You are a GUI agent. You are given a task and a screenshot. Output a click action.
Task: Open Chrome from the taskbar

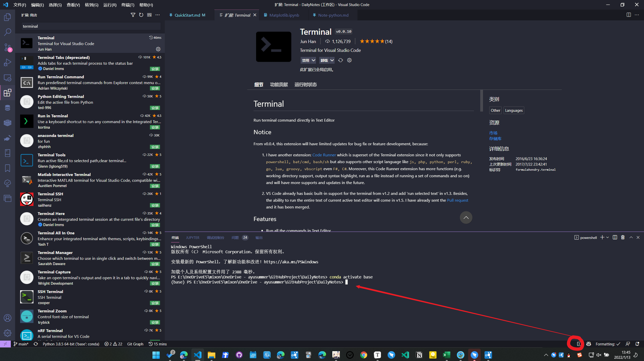pyautogui.click(x=364, y=355)
